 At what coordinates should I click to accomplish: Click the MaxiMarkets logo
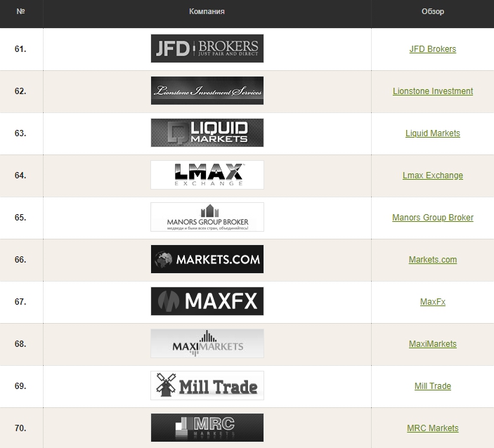click(x=207, y=343)
